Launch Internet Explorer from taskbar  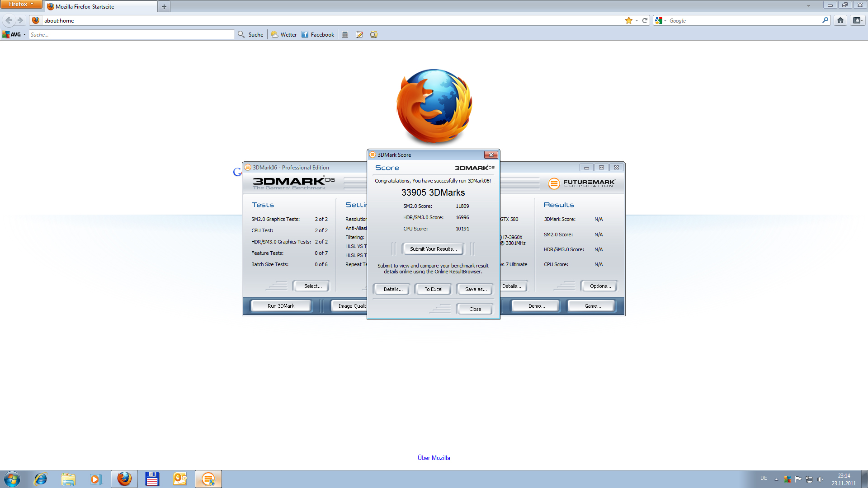coord(41,479)
